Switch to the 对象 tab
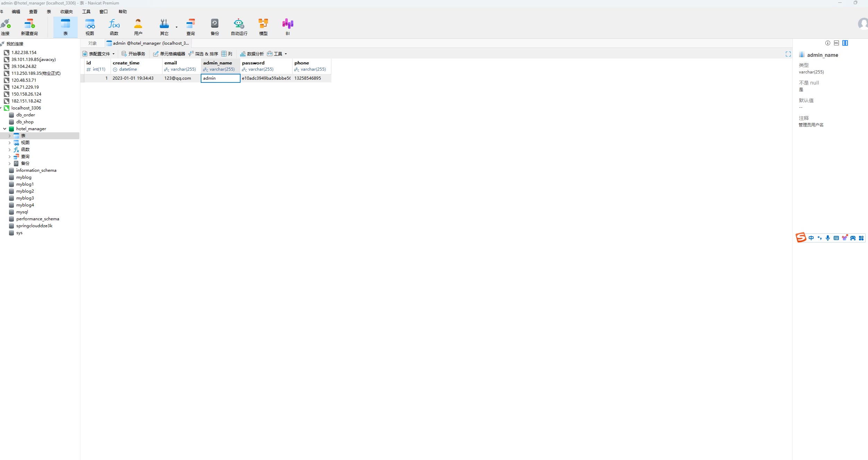This screenshot has height=460, width=868. coord(92,43)
